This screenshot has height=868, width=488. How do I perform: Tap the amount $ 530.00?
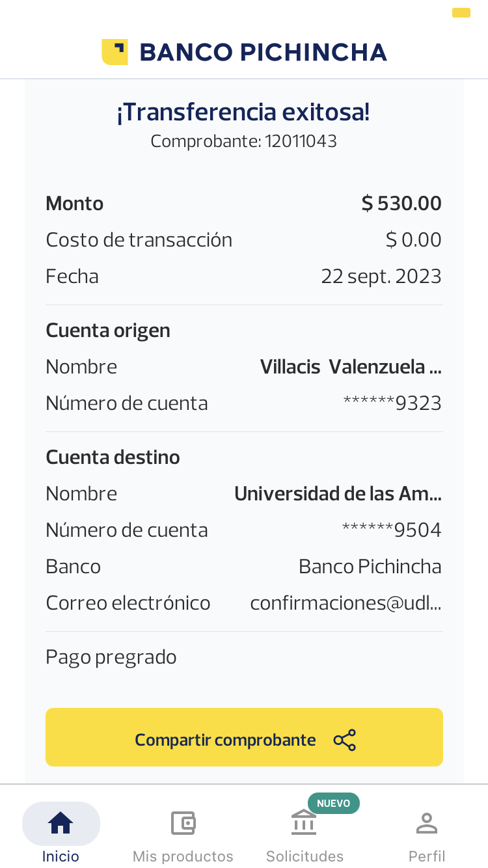pyautogui.click(x=401, y=204)
